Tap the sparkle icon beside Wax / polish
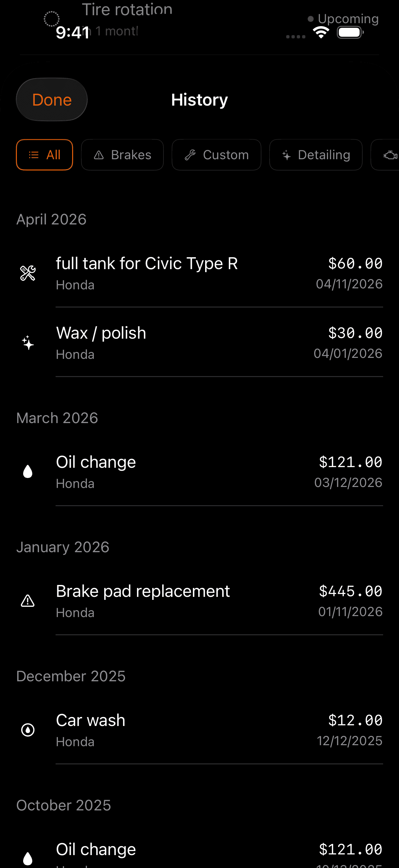Image resolution: width=399 pixels, height=868 pixels. click(27, 343)
